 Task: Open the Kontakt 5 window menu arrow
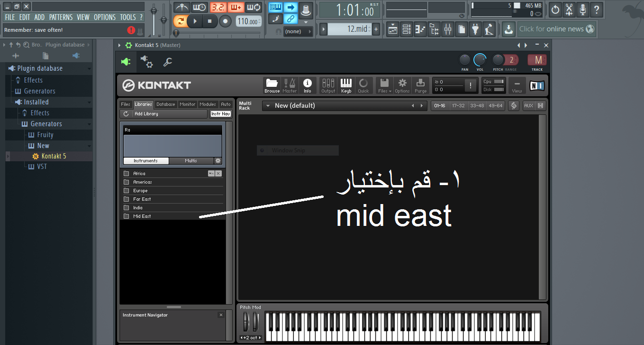(x=119, y=45)
